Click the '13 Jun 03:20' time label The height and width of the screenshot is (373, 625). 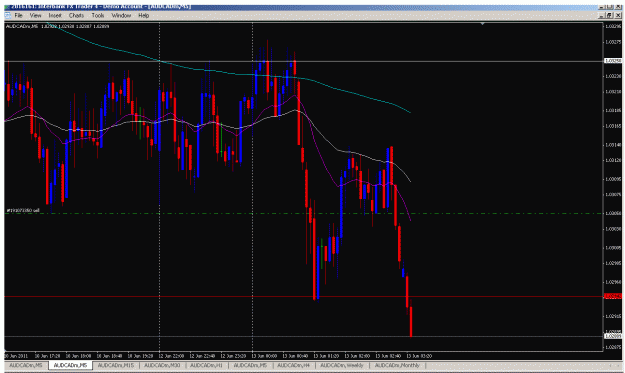pos(419,356)
